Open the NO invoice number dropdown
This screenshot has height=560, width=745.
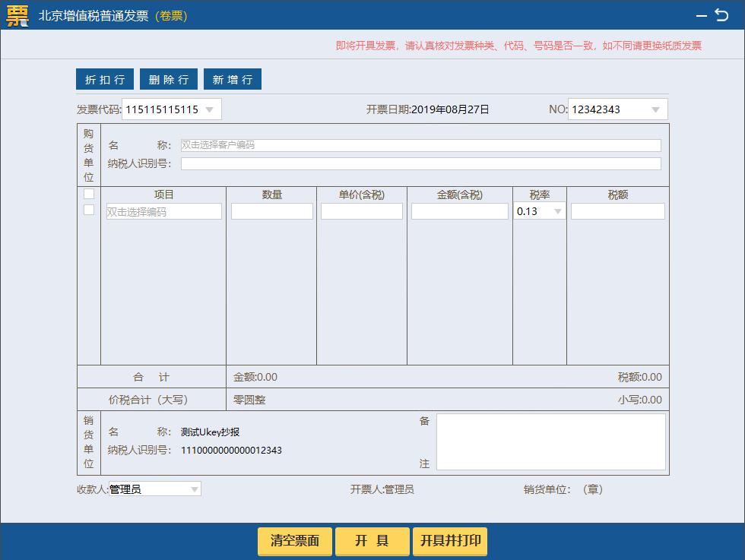coord(655,109)
